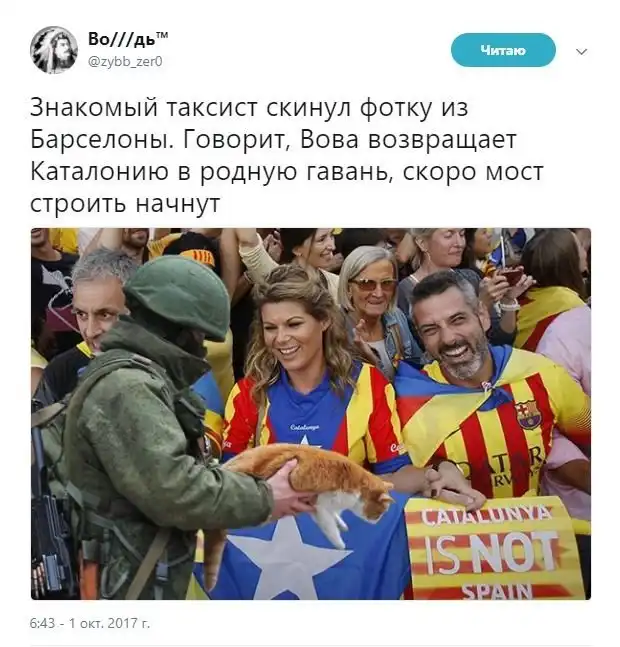Open the Во///дь™ display name link
620x647 pixels.
click(128, 39)
